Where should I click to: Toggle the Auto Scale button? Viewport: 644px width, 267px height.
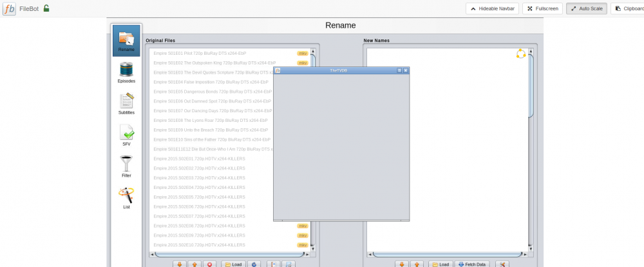point(586,8)
